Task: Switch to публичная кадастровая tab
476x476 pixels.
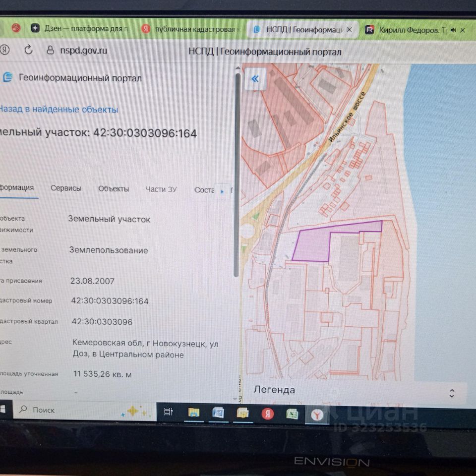Action: [x=190, y=29]
